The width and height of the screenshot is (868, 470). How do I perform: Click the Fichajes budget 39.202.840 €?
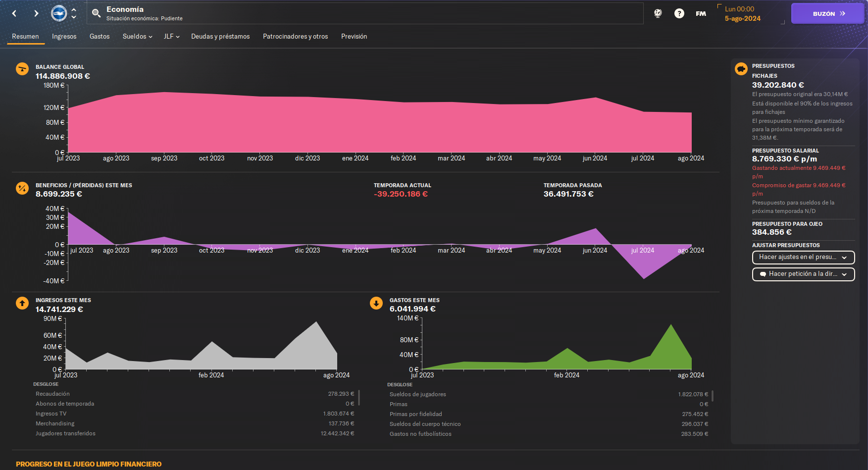[x=778, y=85]
